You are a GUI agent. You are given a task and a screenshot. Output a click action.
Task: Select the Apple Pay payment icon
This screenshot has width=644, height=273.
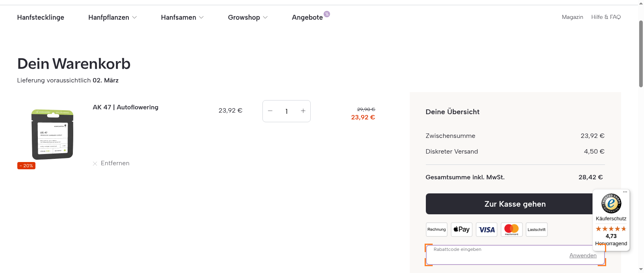pyautogui.click(x=462, y=230)
